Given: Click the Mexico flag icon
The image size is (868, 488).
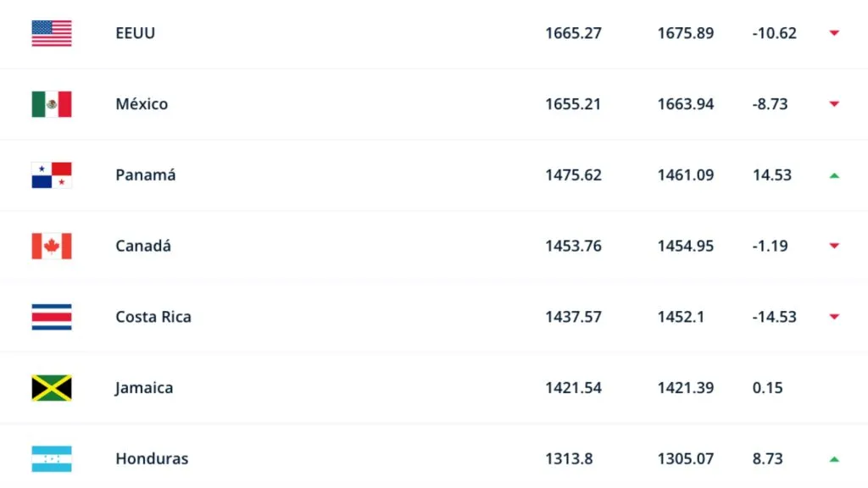Looking at the screenshot, I should point(52,104).
